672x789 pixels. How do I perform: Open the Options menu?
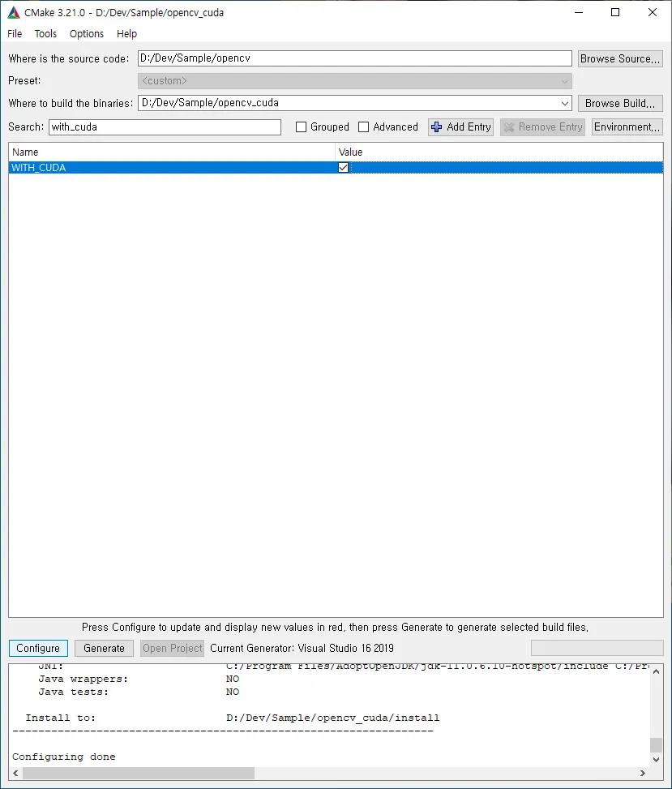[87, 34]
